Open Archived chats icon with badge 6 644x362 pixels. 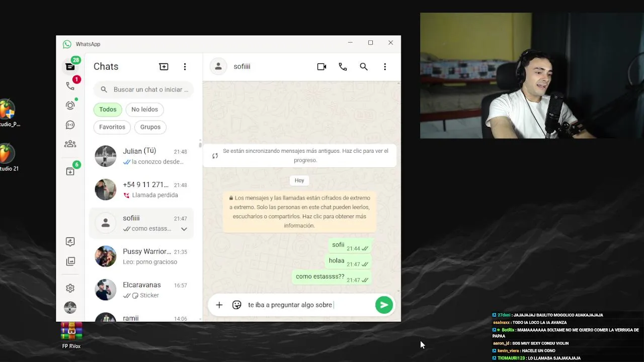click(70, 171)
